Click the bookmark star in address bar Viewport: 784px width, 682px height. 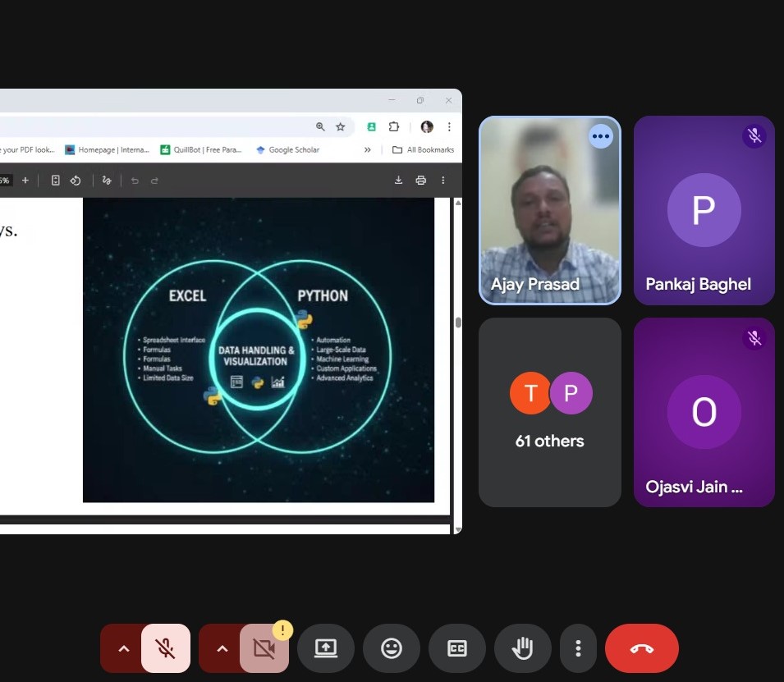click(x=341, y=127)
